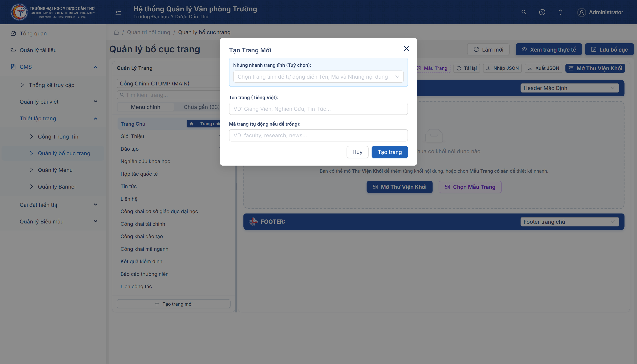The height and width of the screenshot is (364, 637).
Task: Click the Nhập JSON toolbar button
Action: [x=502, y=68]
